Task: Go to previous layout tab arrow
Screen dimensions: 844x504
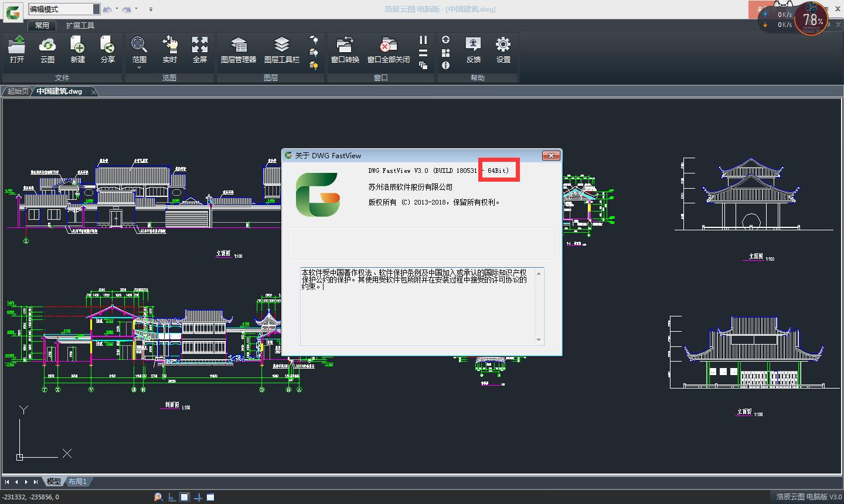Action: coord(17,482)
